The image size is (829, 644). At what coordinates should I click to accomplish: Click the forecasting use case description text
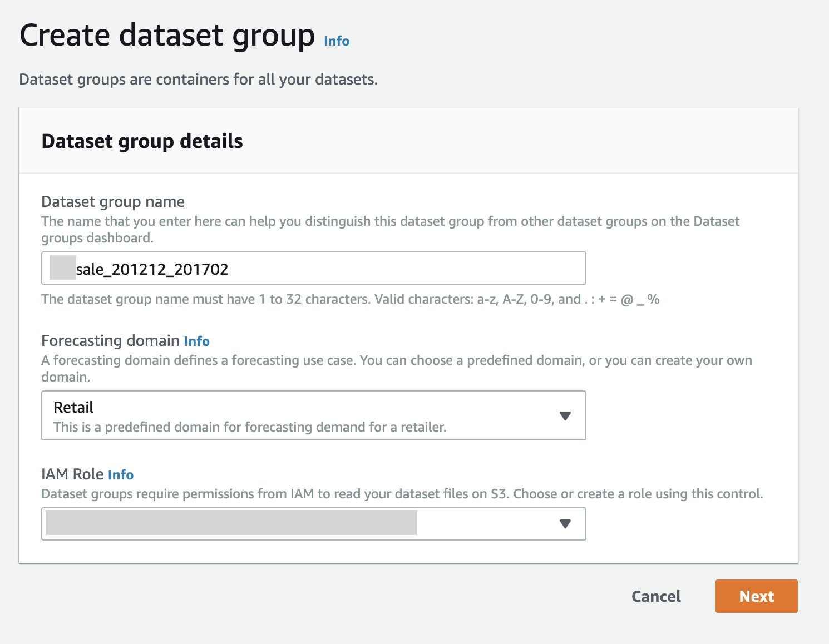[396, 368]
